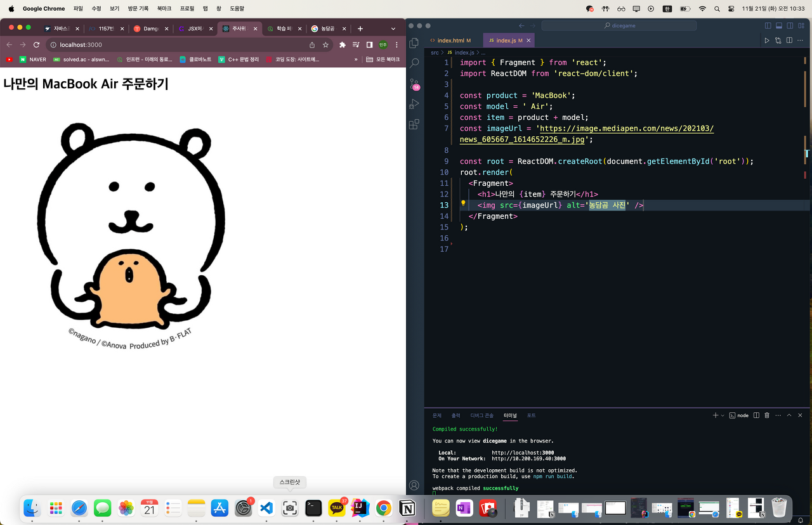Click the dicegame command center search box
The width and height of the screenshot is (812, 525).
pyautogui.click(x=619, y=26)
